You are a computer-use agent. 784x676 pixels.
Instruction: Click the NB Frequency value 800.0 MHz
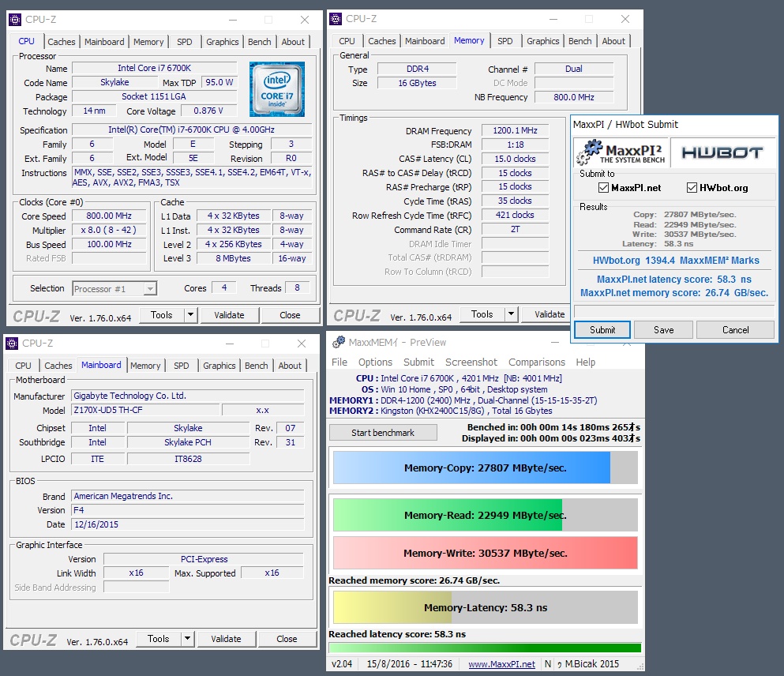pos(574,97)
